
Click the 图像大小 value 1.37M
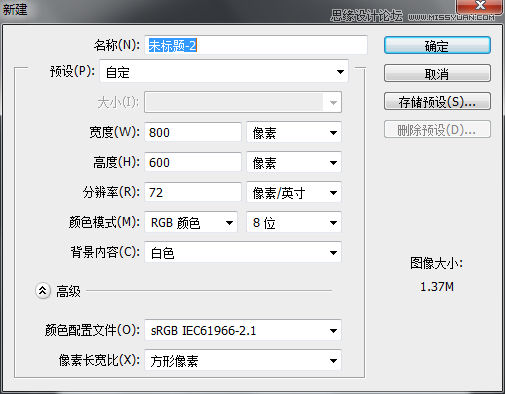click(437, 287)
